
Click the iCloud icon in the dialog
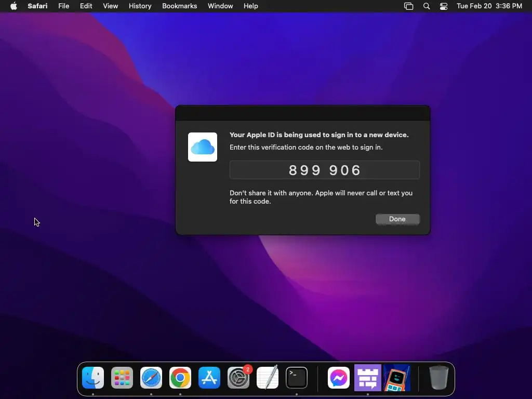tap(203, 147)
